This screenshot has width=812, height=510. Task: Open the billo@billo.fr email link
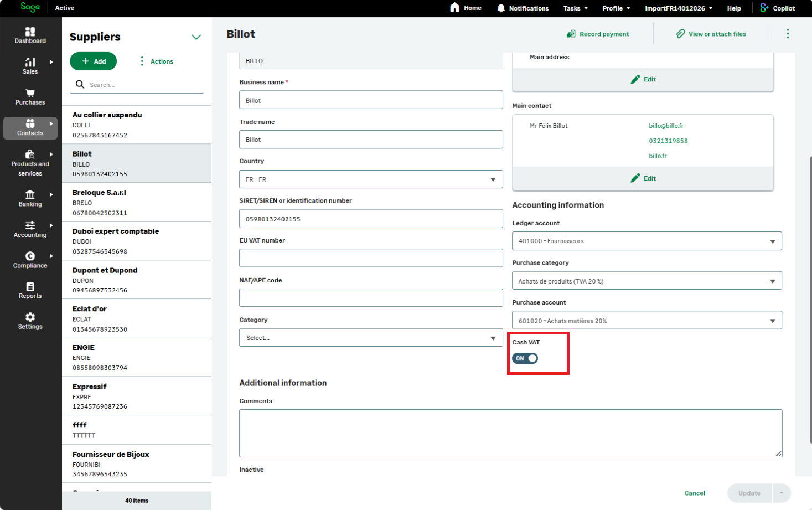tap(666, 126)
